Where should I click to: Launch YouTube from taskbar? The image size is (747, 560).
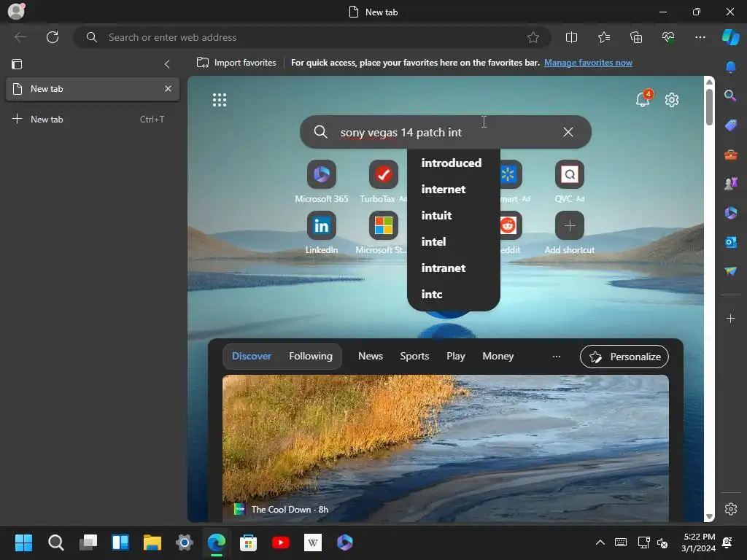point(281,542)
